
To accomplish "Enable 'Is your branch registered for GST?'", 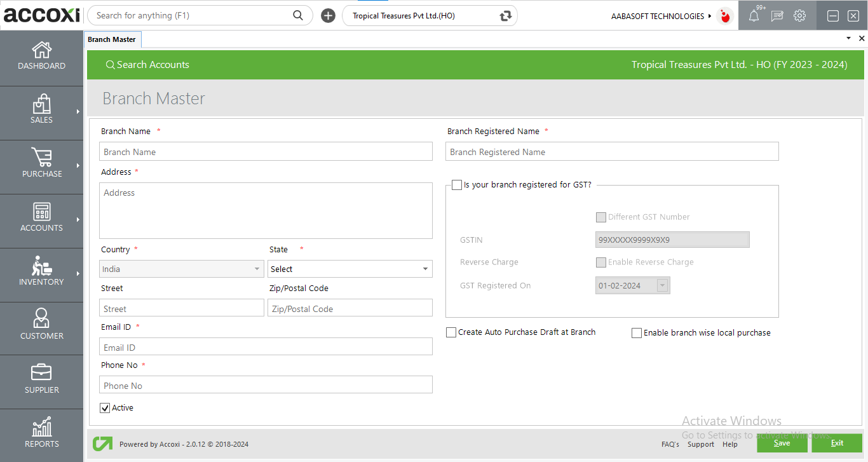I will click(x=457, y=185).
